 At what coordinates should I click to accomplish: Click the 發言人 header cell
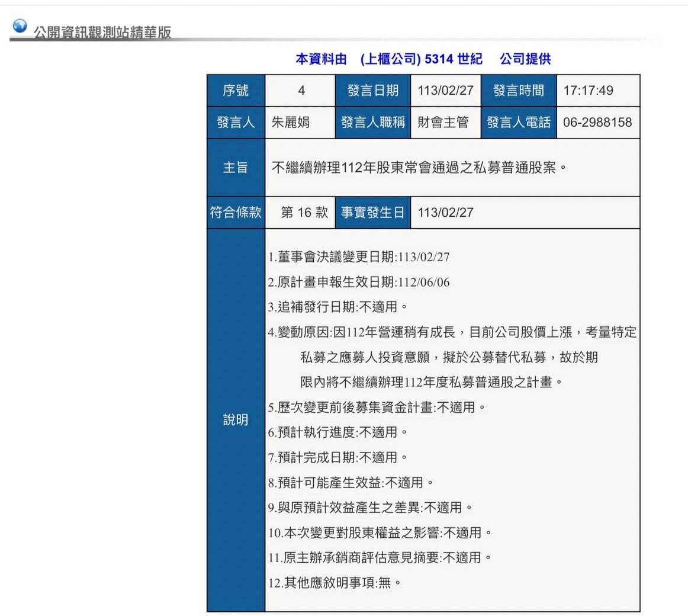(236, 123)
